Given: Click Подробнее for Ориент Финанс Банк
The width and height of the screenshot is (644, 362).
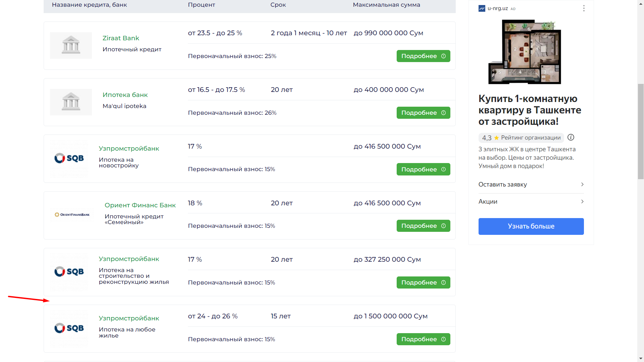Looking at the screenshot, I should [423, 226].
